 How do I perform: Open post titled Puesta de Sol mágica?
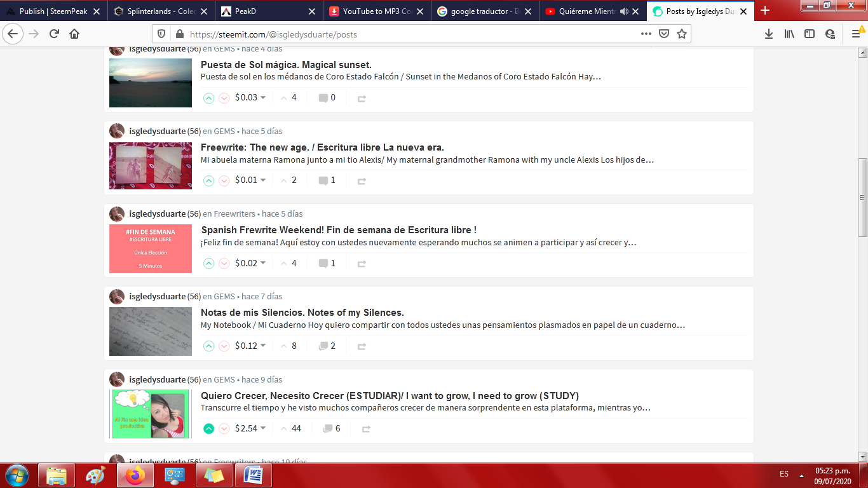(x=286, y=65)
